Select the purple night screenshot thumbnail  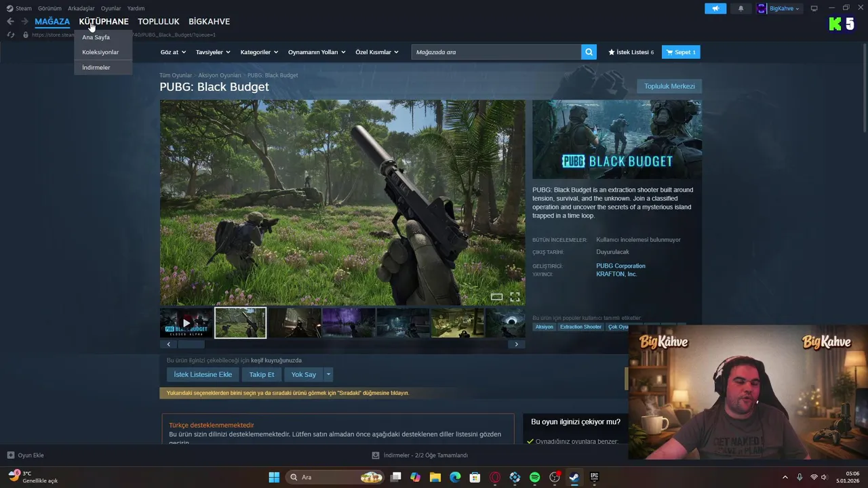click(349, 323)
